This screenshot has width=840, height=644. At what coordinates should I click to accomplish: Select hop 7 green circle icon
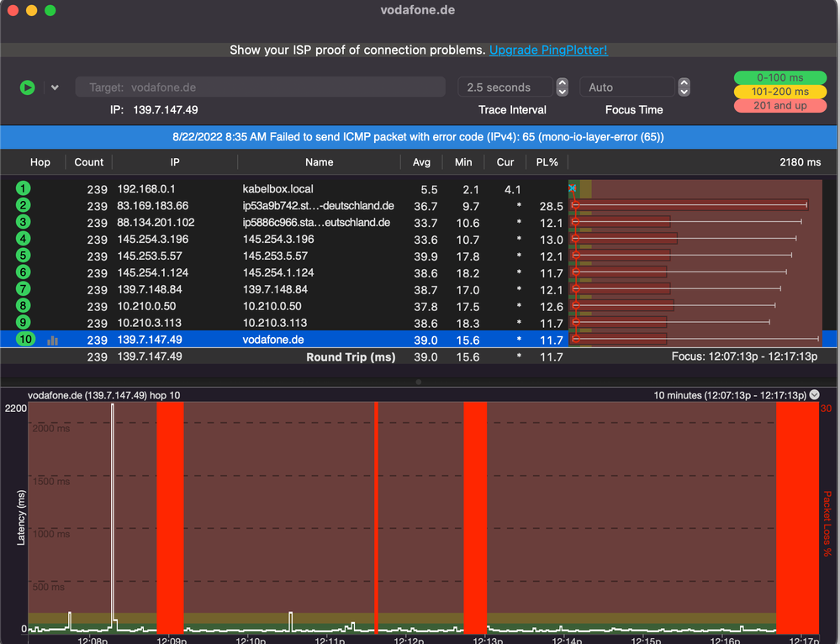23,288
